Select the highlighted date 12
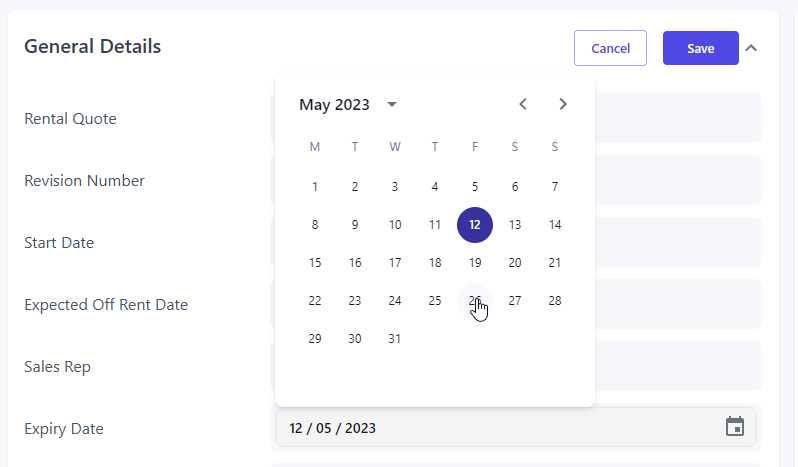798x467 pixels. click(475, 225)
